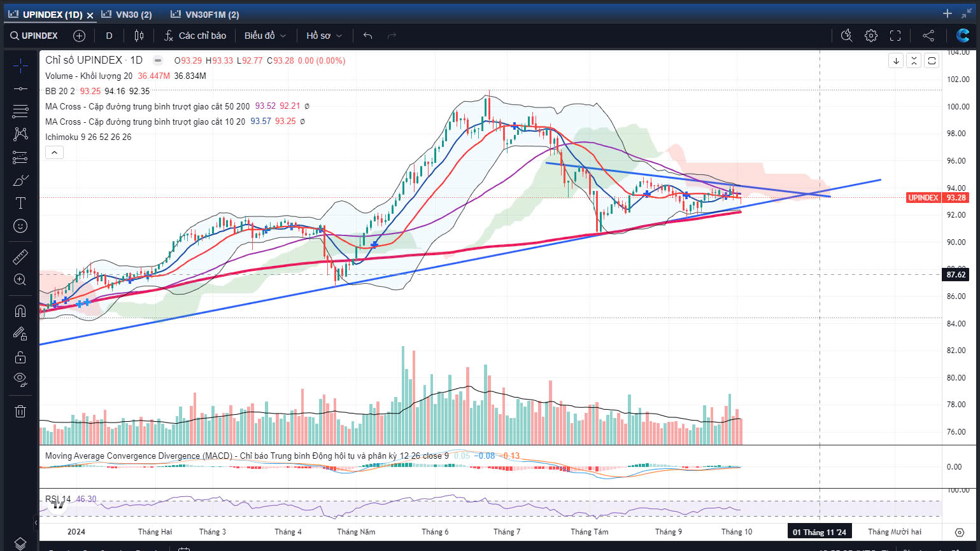Open the emoji icons tool
The height and width of the screenshot is (551, 980).
(20, 226)
